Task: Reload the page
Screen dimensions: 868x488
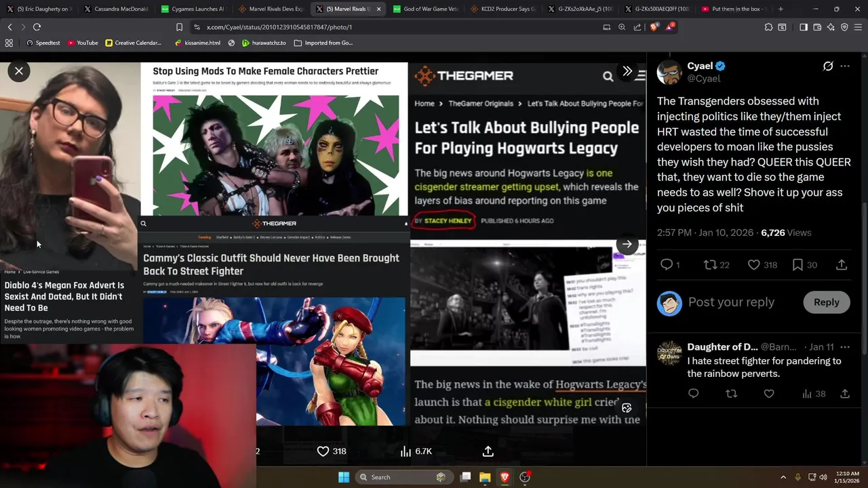Action: [37, 27]
